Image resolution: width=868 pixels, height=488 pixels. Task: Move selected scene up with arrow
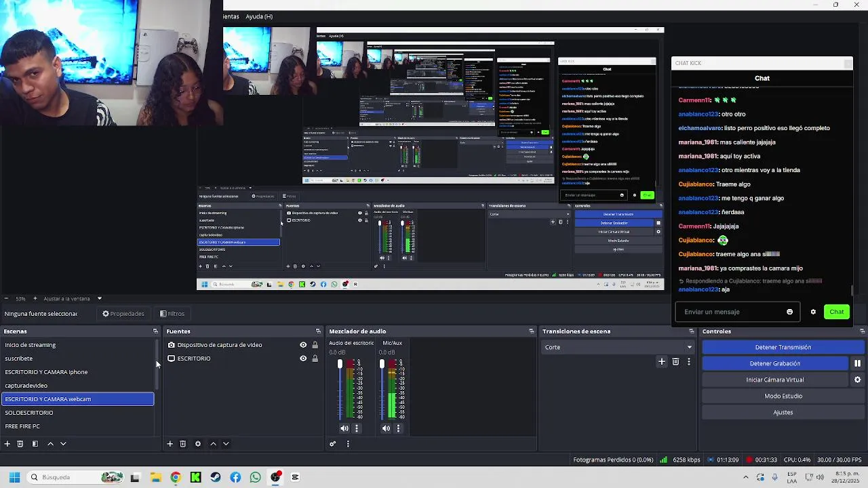pyautogui.click(x=50, y=444)
